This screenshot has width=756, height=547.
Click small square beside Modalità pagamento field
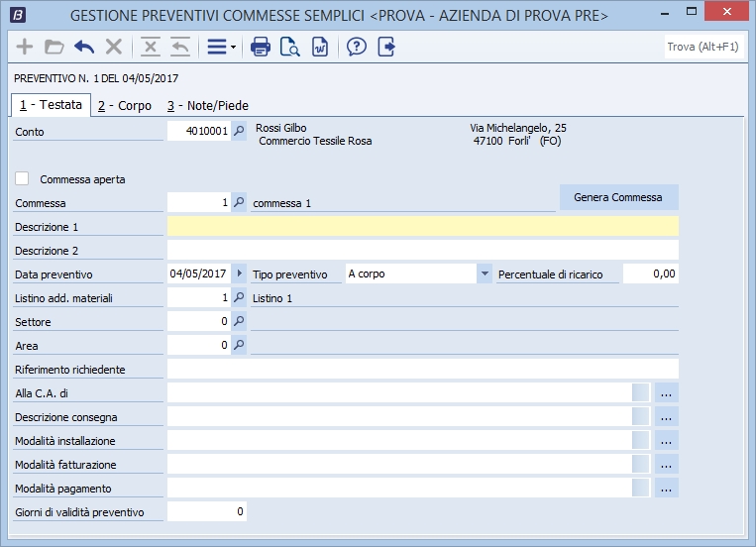point(641,489)
